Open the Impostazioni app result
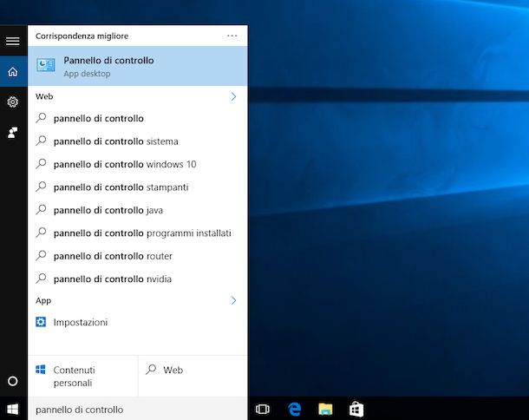 click(138, 323)
